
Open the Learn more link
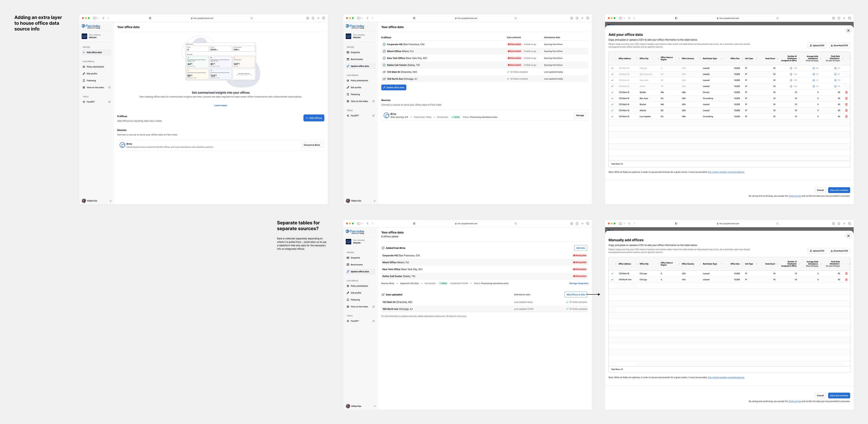click(x=220, y=106)
